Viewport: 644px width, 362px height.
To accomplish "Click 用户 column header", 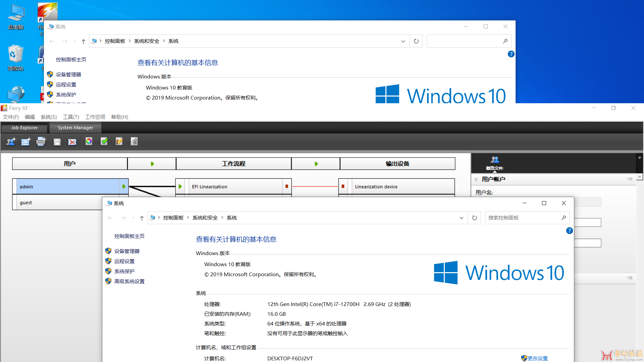I will 70,164.
